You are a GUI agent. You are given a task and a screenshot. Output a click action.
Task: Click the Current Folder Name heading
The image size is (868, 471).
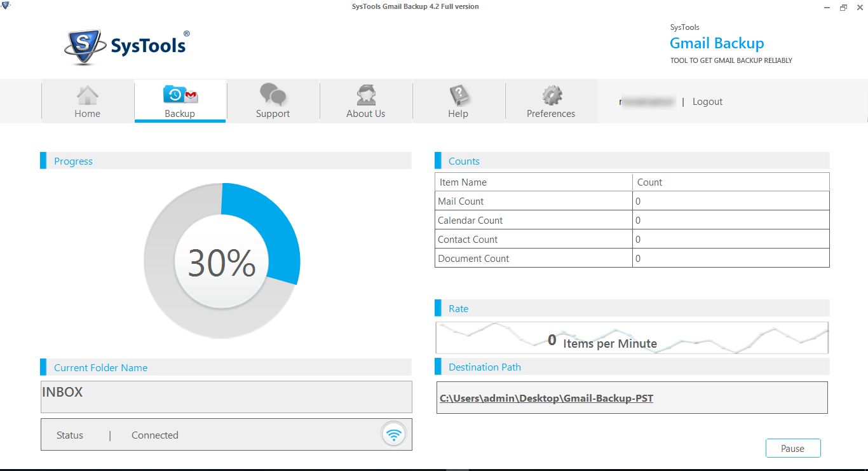click(100, 368)
